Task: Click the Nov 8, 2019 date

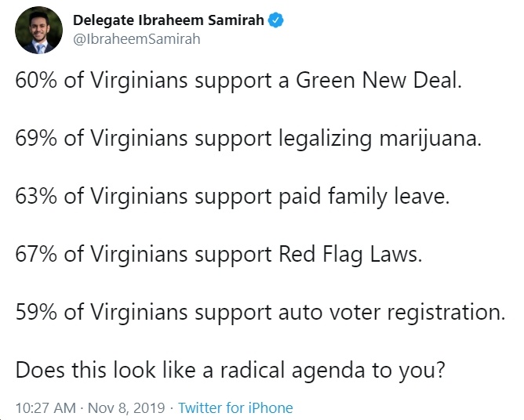Action: click(126, 407)
